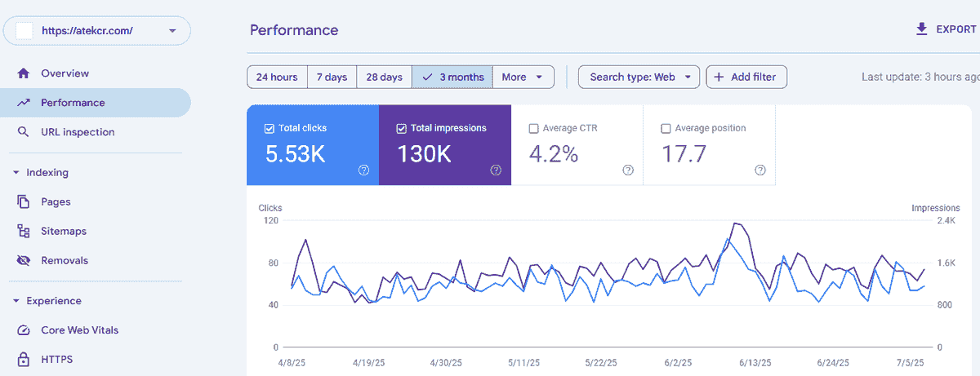The width and height of the screenshot is (980, 376).
Task: Select the 7 days date range
Action: pos(332,77)
